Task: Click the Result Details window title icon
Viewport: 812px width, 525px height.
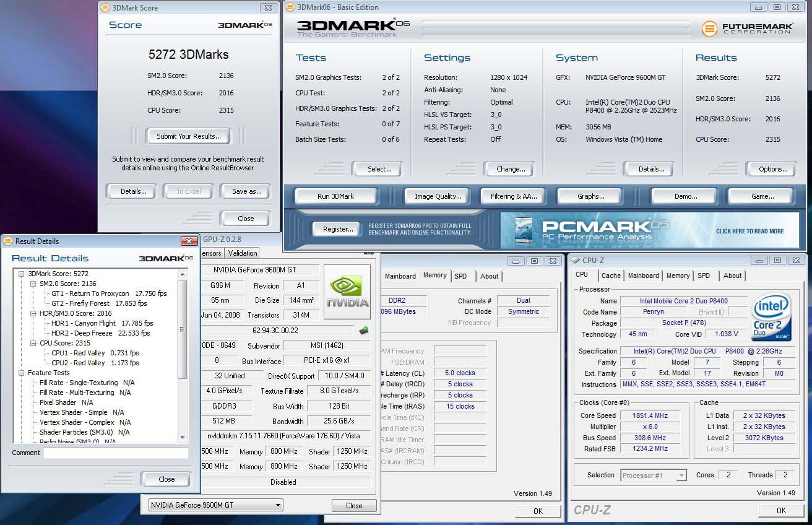Action: coord(7,241)
